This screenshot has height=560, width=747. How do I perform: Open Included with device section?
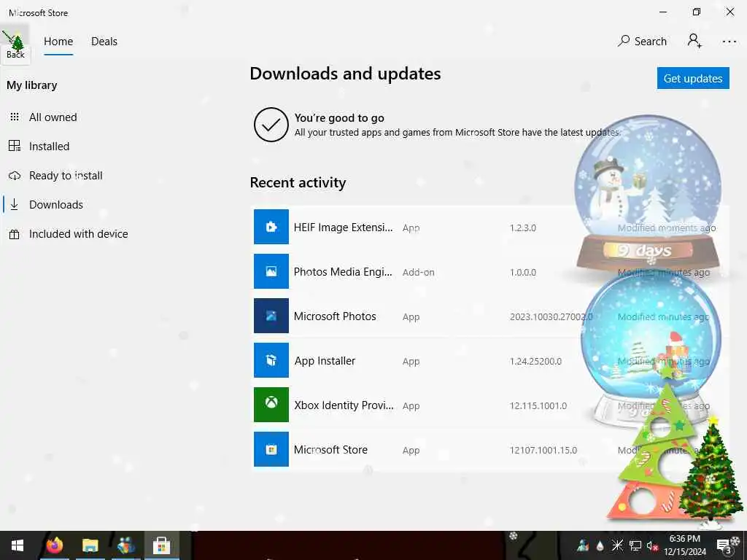pyautogui.click(x=78, y=234)
